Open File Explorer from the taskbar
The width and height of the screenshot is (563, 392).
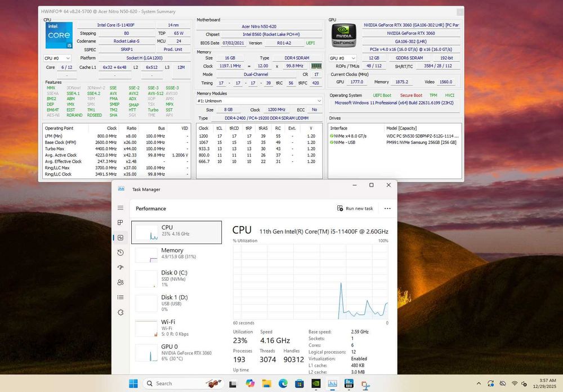[266, 384]
